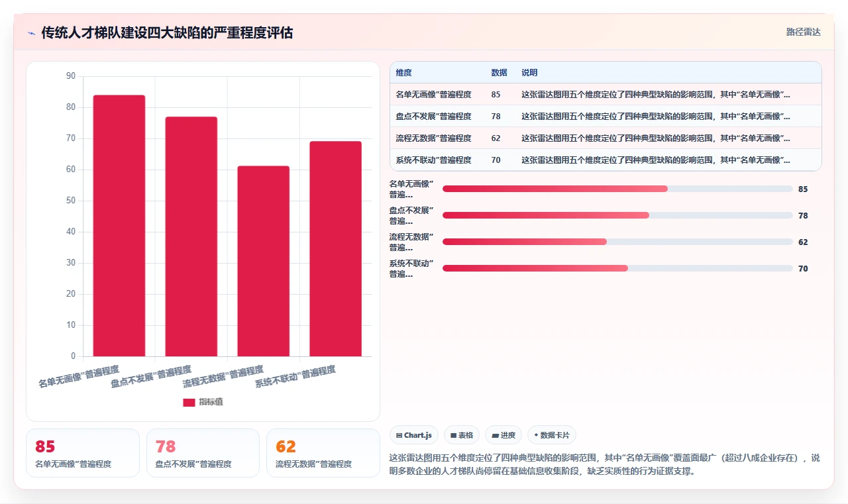Click the 名单无画像 bar in chart

[x=119, y=226]
